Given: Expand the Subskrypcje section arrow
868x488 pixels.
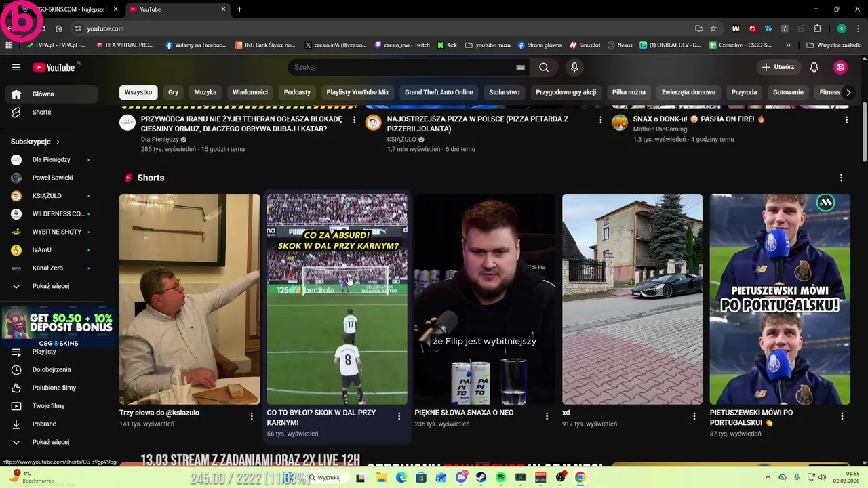Looking at the screenshot, I should click(58, 142).
